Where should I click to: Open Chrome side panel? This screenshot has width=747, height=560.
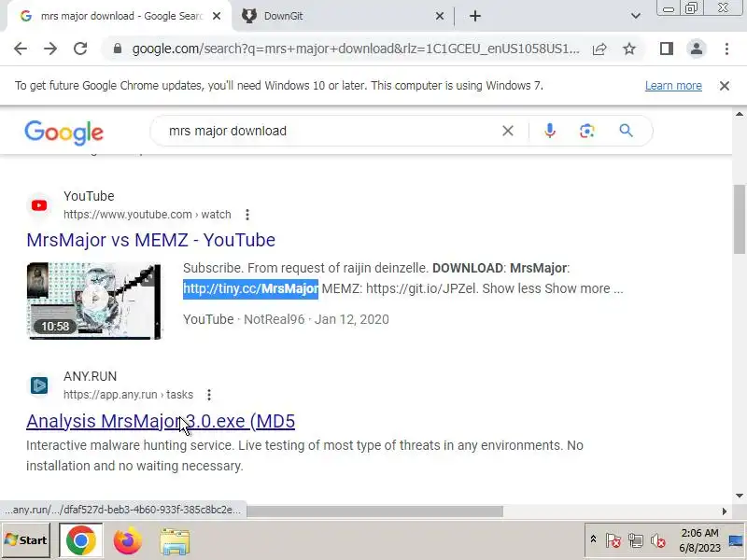point(667,49)
